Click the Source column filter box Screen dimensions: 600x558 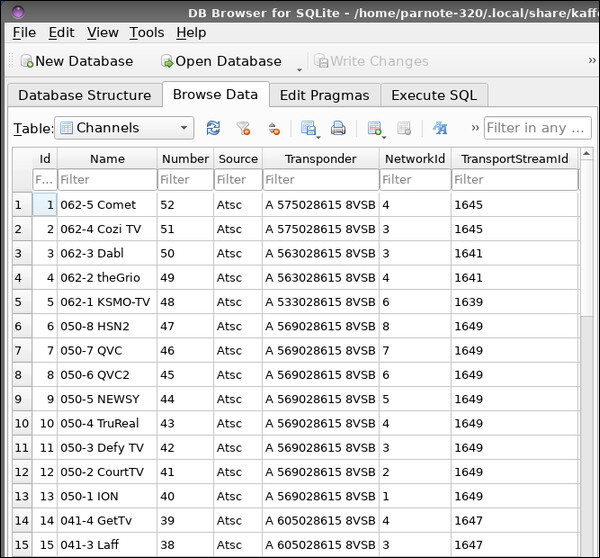(238, 179)
